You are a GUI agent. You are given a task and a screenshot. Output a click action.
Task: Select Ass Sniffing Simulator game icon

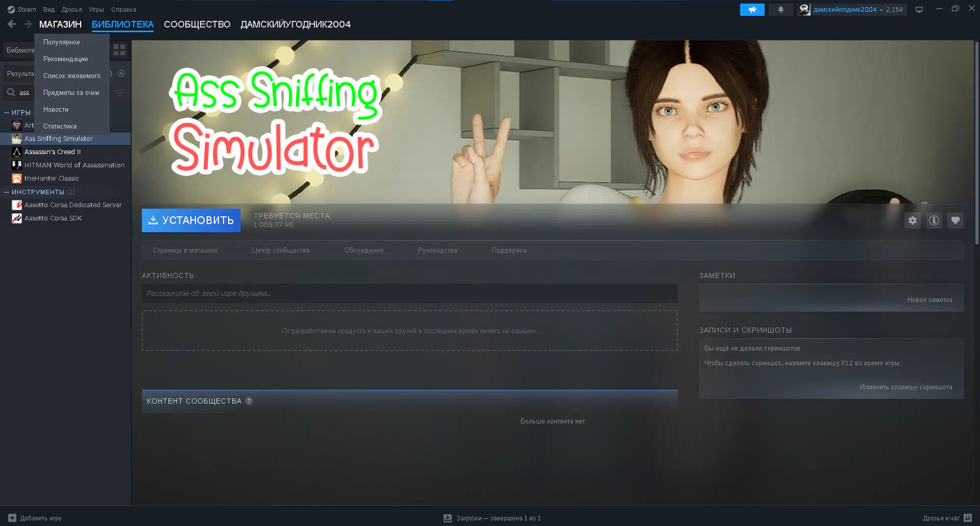click(17, 138)
